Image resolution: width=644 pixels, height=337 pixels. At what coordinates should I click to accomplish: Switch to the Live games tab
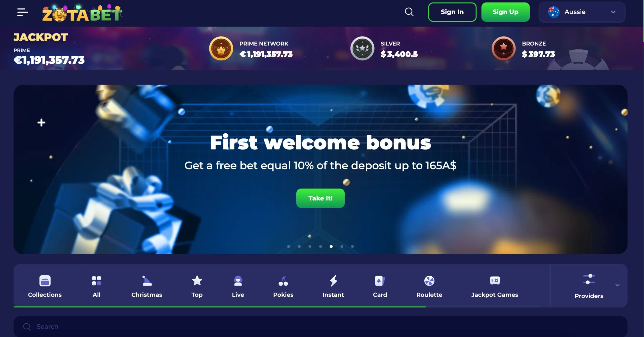238,286
